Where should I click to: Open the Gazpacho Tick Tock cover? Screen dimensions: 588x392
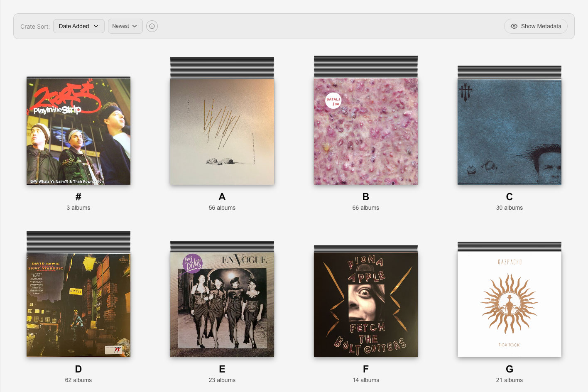pos(510,305)
